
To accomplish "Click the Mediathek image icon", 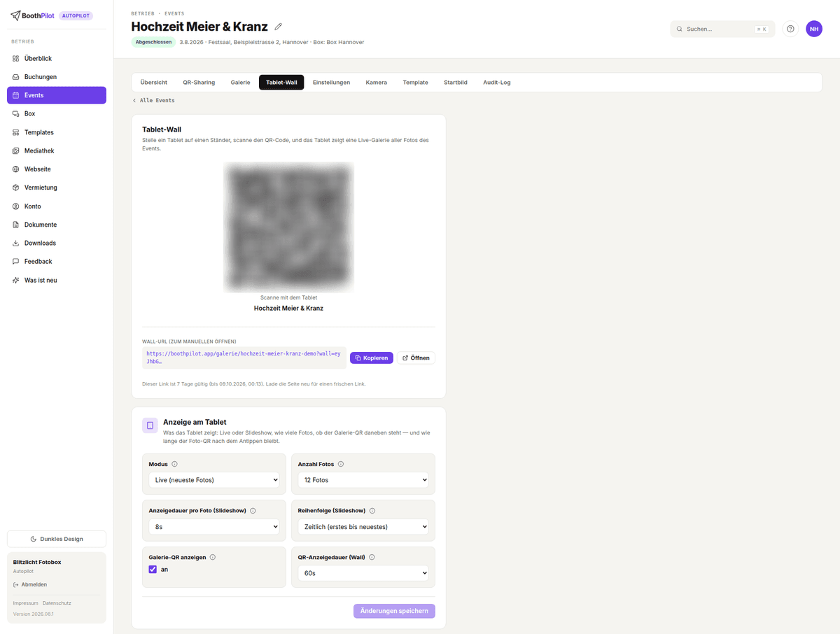I will click(x=16, y=150).
